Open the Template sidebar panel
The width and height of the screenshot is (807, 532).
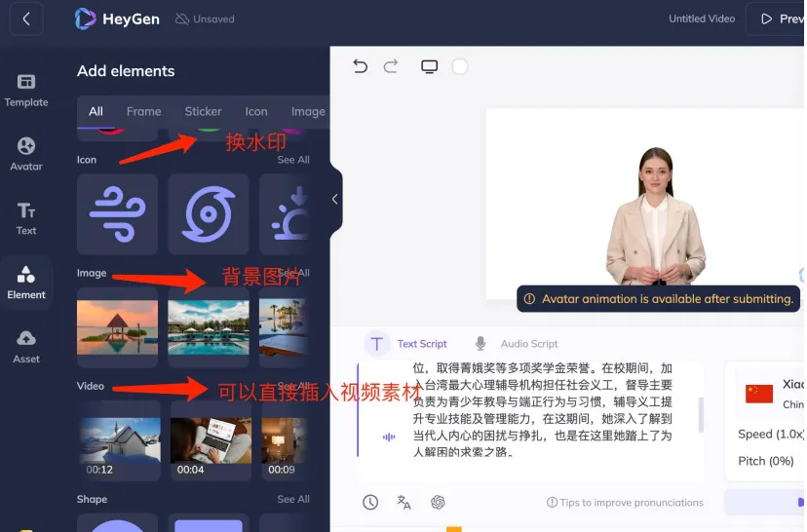[26, 90]
